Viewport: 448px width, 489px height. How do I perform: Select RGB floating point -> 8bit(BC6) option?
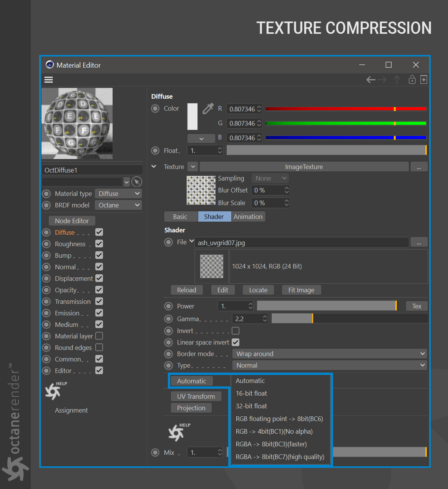pyautogui.click(x=279, y=419)
